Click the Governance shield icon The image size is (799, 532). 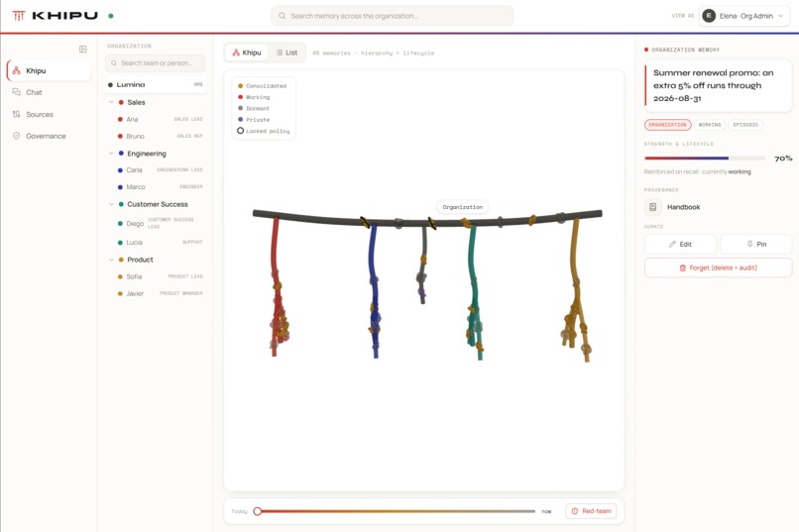point(16,136)
